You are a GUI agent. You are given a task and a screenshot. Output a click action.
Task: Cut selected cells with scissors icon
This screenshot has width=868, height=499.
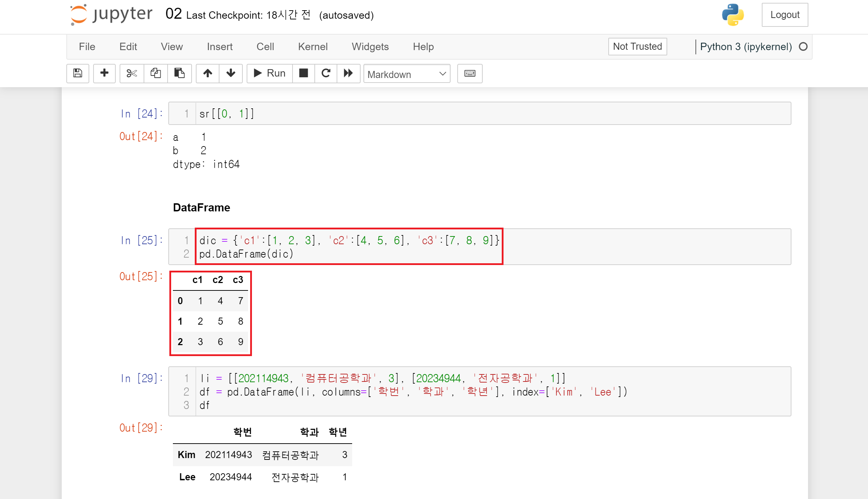(x=132, y=73)
